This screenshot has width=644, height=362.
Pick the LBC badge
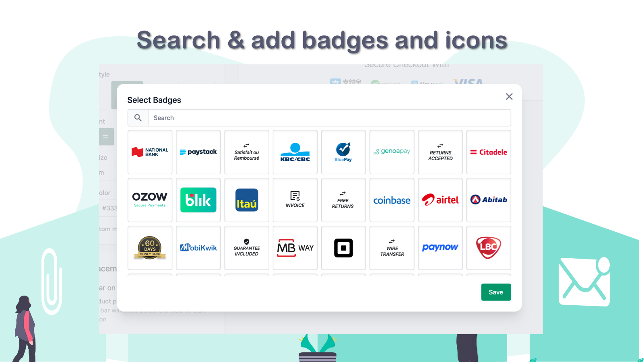489,248
